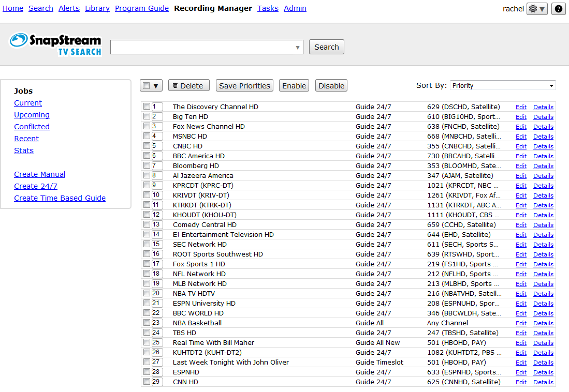Click the SnapStream TV Search logo
Image resolution: width=569 pixels, height=392 pixels.
point(55,44)
